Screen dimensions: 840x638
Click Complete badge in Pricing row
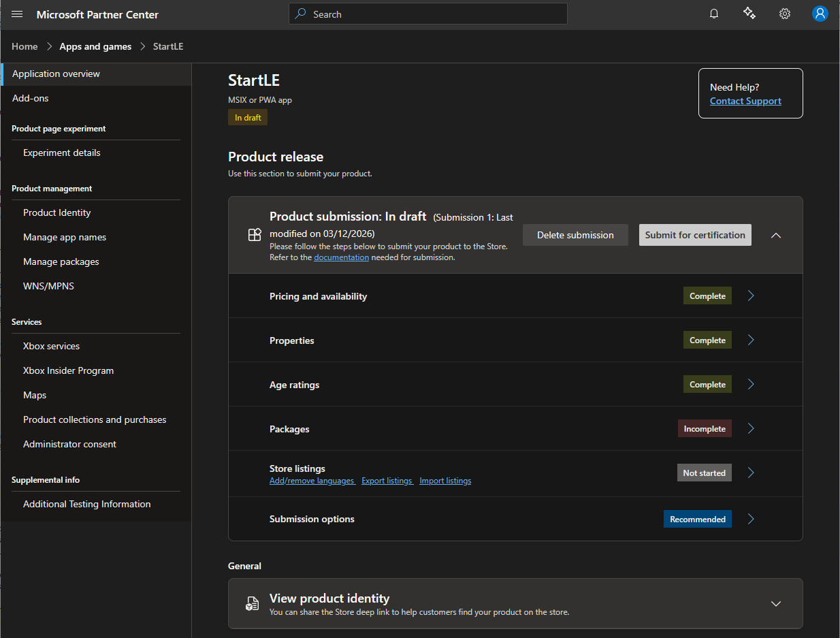tap(707, 296)
